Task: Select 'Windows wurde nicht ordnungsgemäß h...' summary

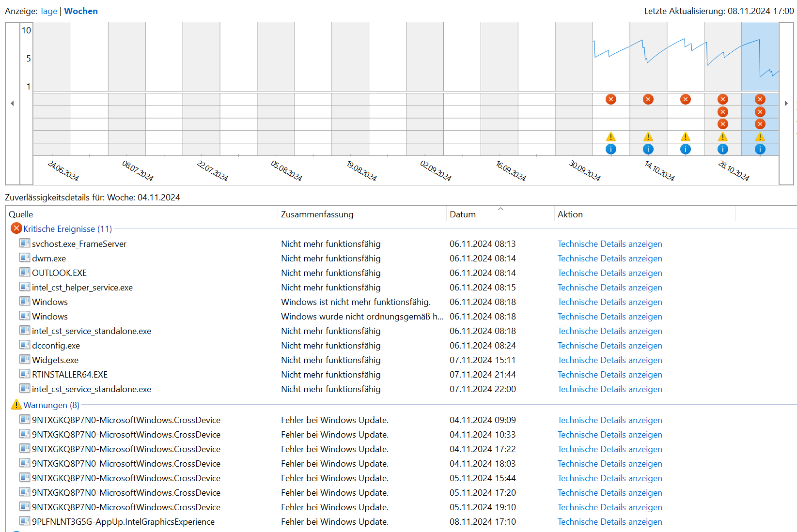Action: point(362,317)
